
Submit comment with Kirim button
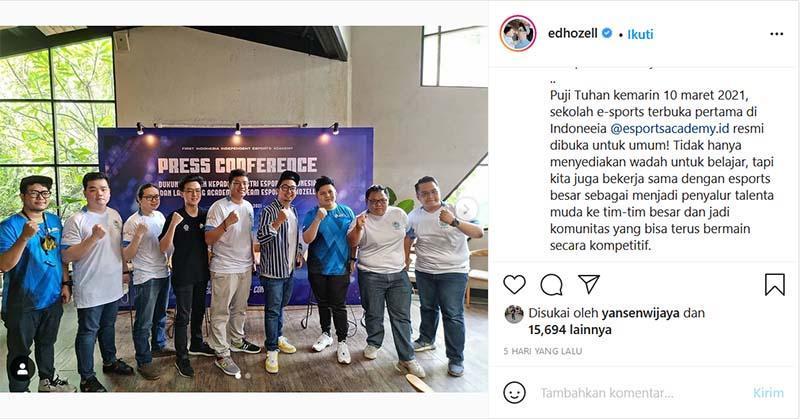768,393
